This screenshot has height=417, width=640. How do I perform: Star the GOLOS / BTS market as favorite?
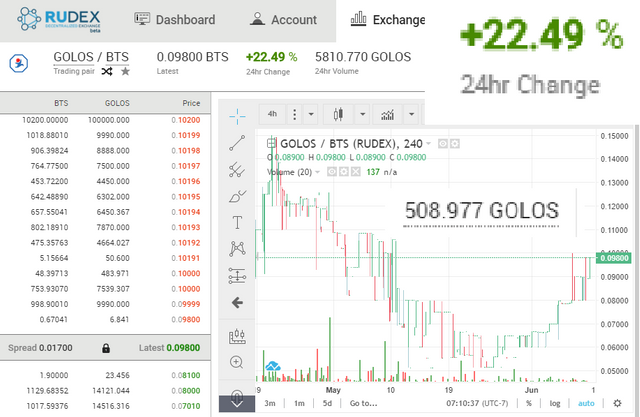[125, 72]
